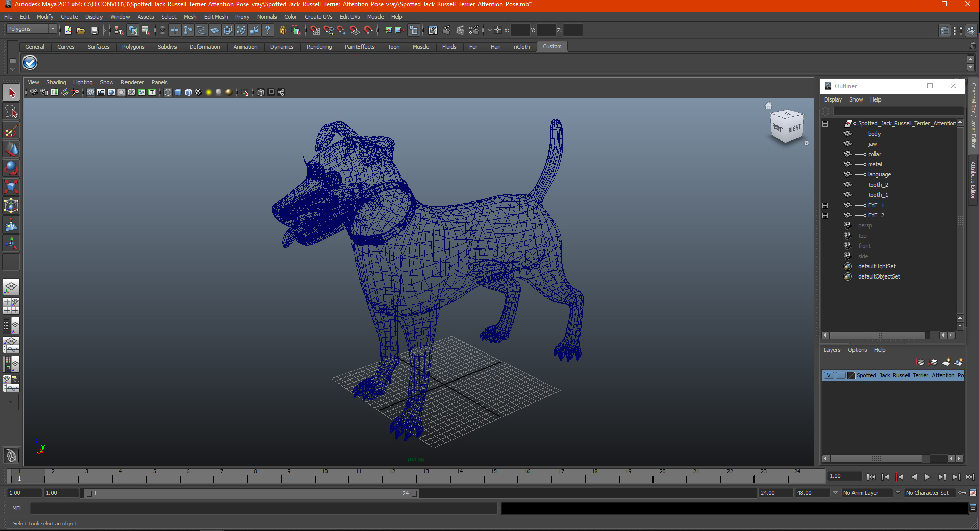This screenshot has width=980, height=531.
Task: Click the RIGHT face of view cube
Action: (x=794, y=129)
